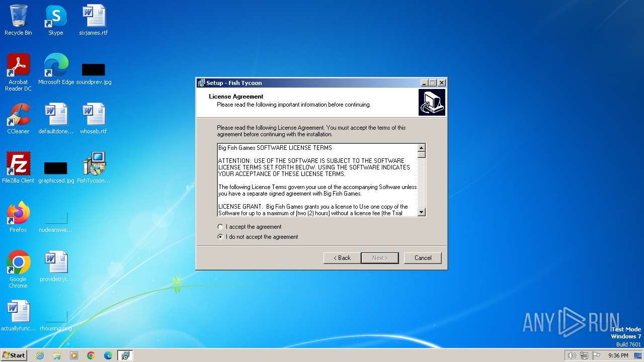Launch Firefox from the desktop
This screenshot has width=644, height=362.
(x=18, y=217)
